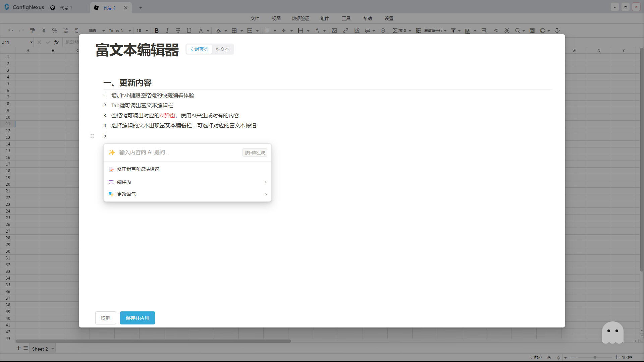This screenshot has width=644, height=362.
Task: Cut selection with the scissors icon
Action: point(507,31)
